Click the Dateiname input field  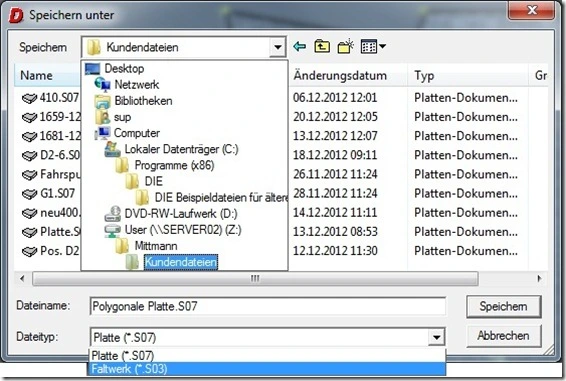pyautogui.click(x=267, y=307)
